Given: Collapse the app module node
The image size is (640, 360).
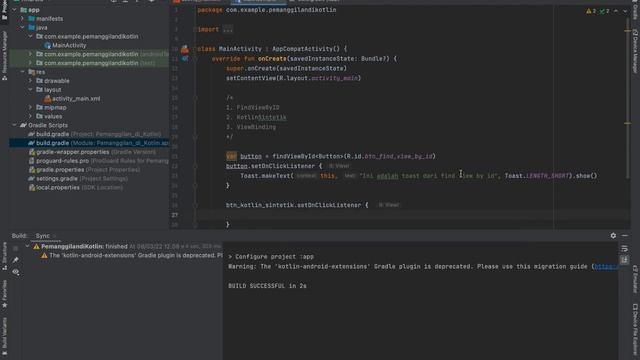Looking at the screenshot, I should tap(14, 10).
